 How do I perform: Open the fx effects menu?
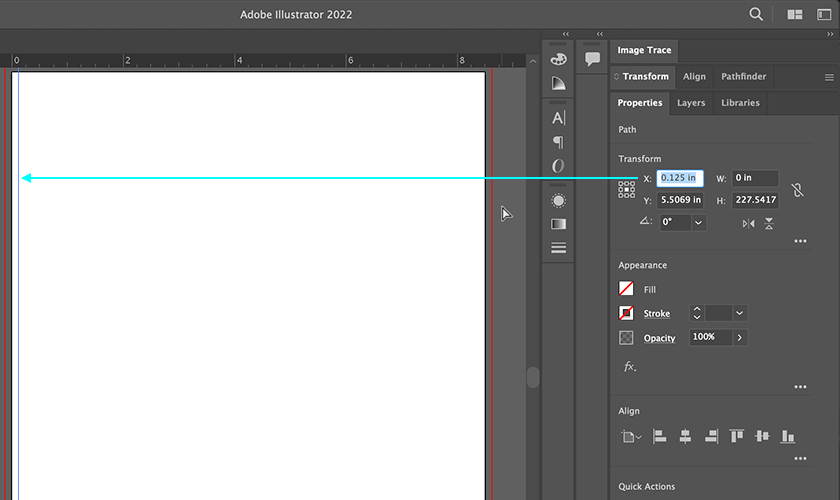629,367
